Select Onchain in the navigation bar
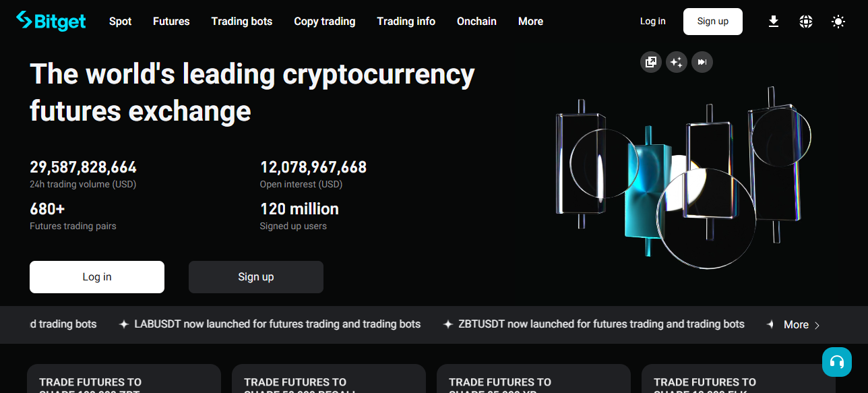The height and width of the screenshot is (393, 868). tap(476, 22)
